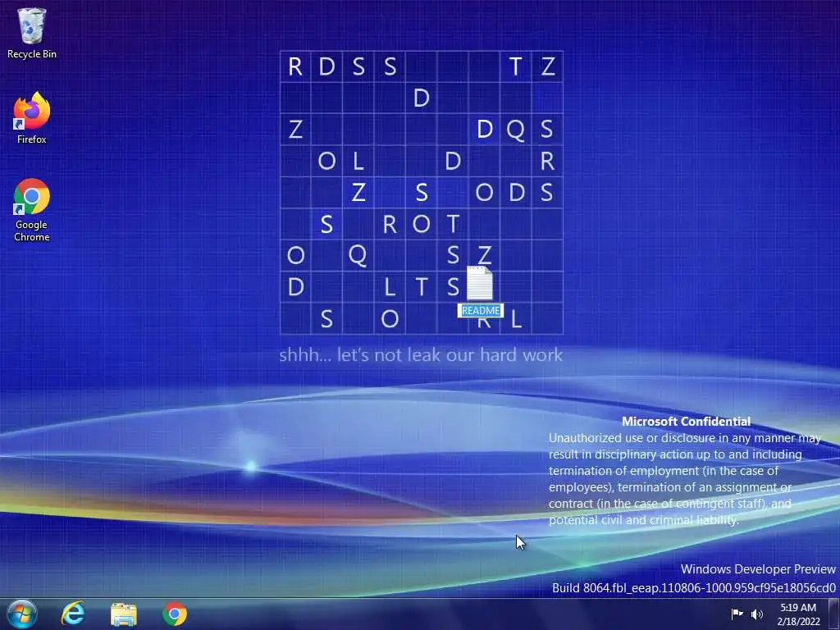Launch Internet Explorer from the taskbar
This screenshot has height=630, width=840.
[73, 614]
